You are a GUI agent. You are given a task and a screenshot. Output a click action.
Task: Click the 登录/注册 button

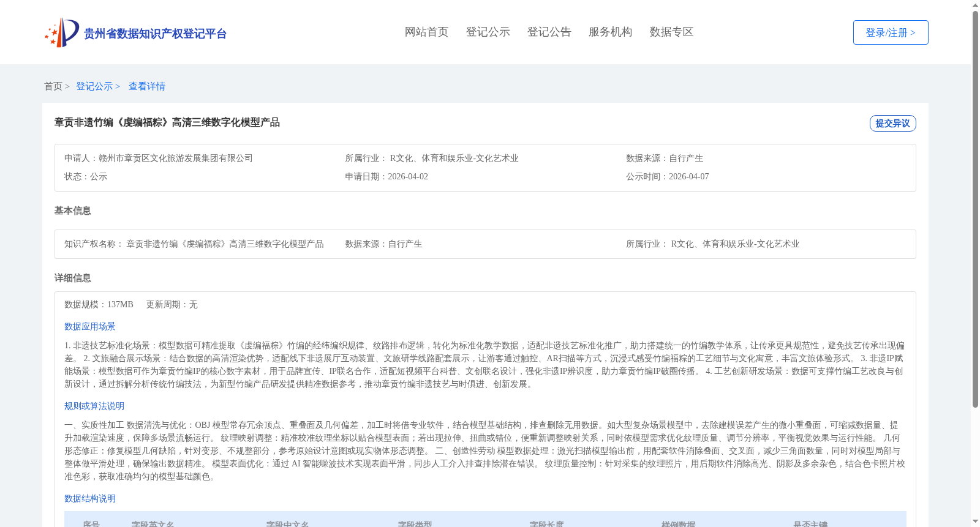[891, 32]
